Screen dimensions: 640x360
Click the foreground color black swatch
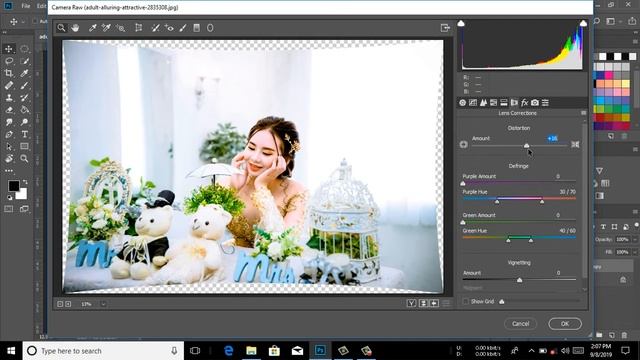coord(13,186)
